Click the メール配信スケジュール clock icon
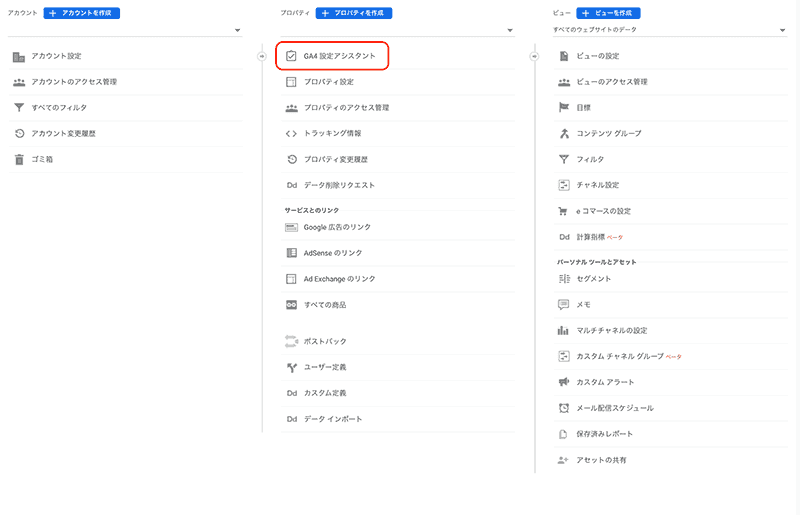The height and width of the screenshot is (515, 800). point(564,408)
